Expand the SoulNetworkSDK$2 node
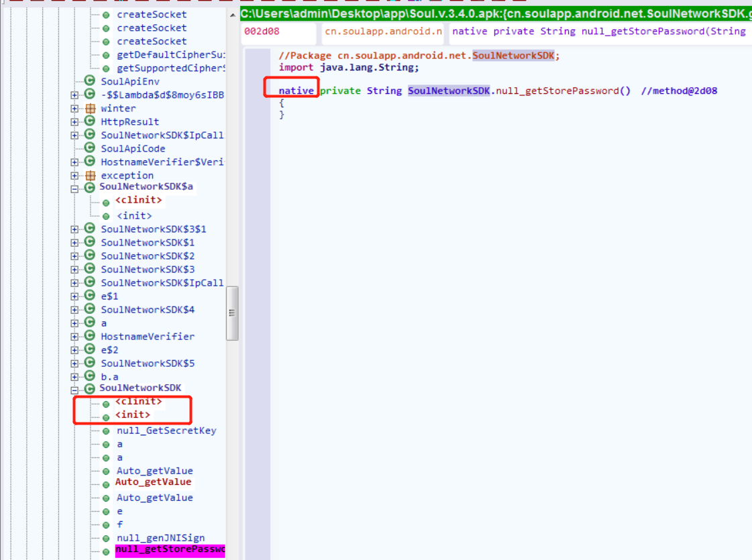 click(x=74, y=256)
